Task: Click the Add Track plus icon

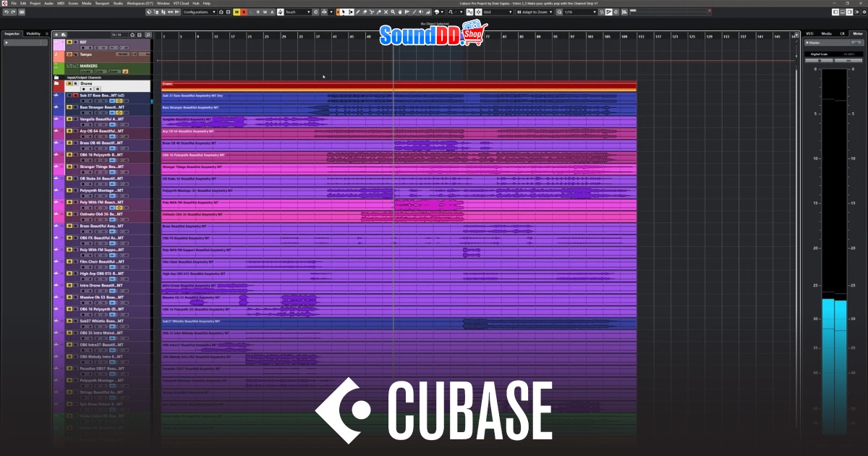Action: 56,35
